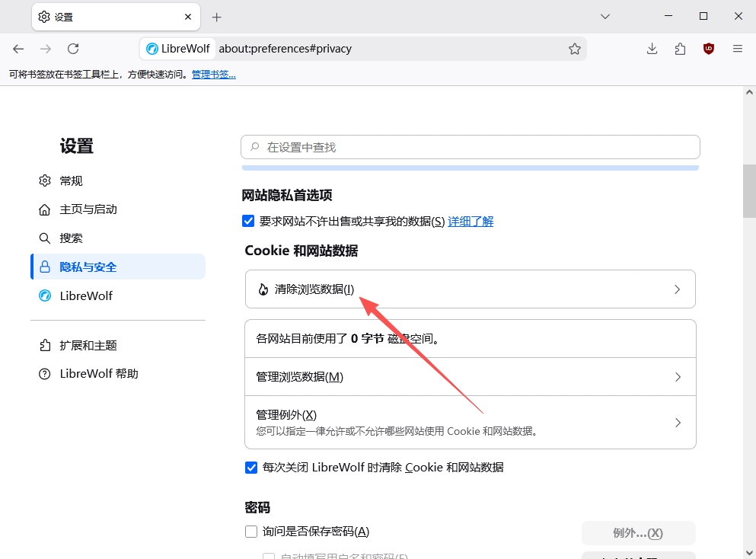Open 常规 settings category

[x=118, y=180]
